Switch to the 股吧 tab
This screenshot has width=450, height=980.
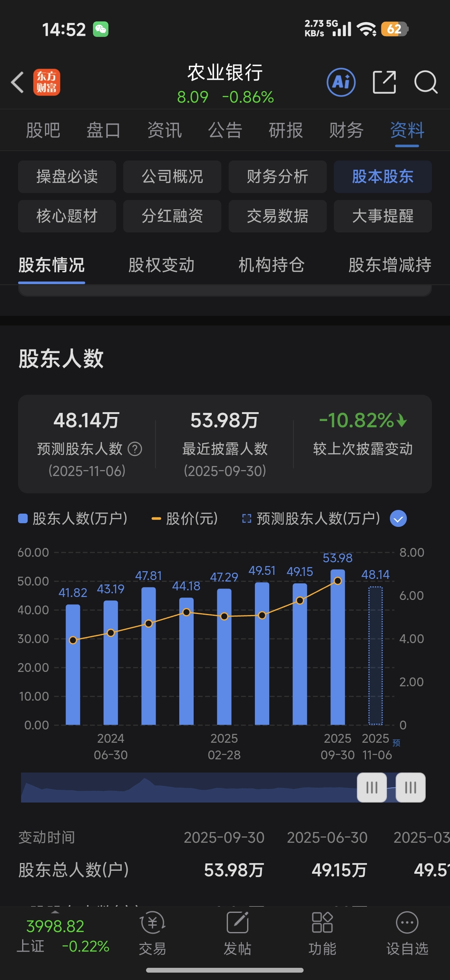click(43, 131)
